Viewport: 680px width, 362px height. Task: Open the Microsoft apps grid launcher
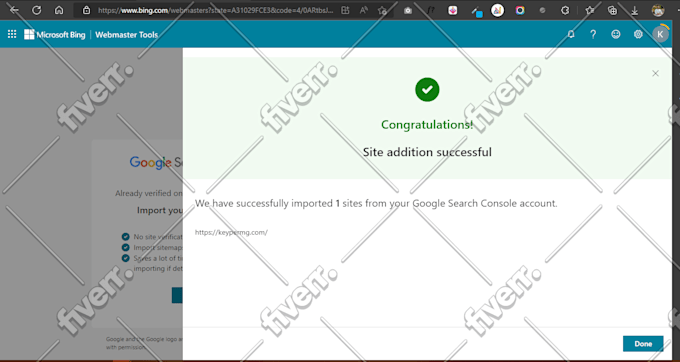12,34
